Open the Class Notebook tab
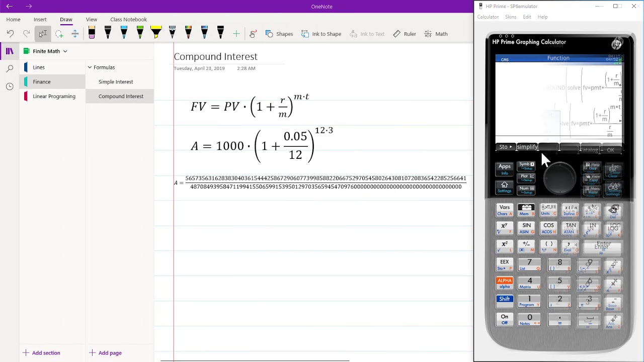The height and width of the screenshot is (362, 644). click(x=128, y=20)
